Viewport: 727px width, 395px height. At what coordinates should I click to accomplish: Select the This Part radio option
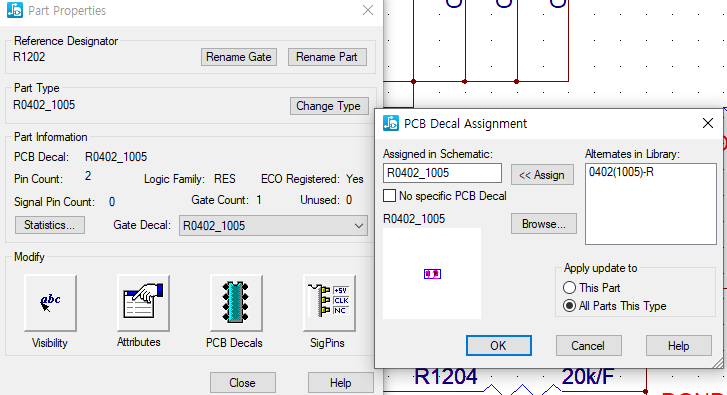(x=569, y=287)
